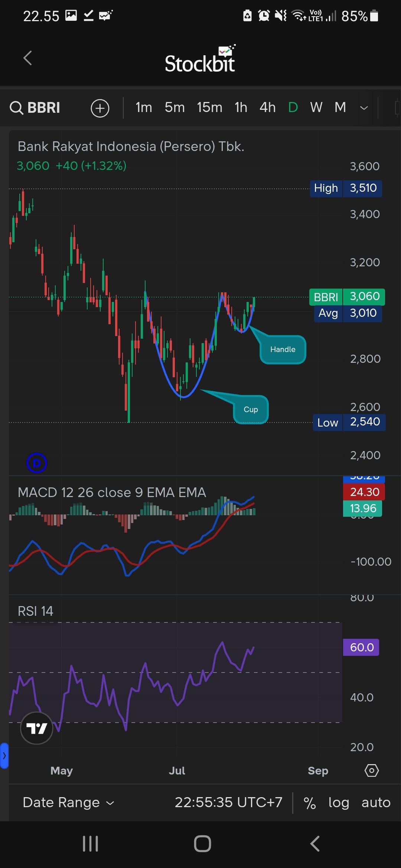Viewport: 401px width, 868px height.
Task: Toggle auto scale mode
Action: [376, 803]
